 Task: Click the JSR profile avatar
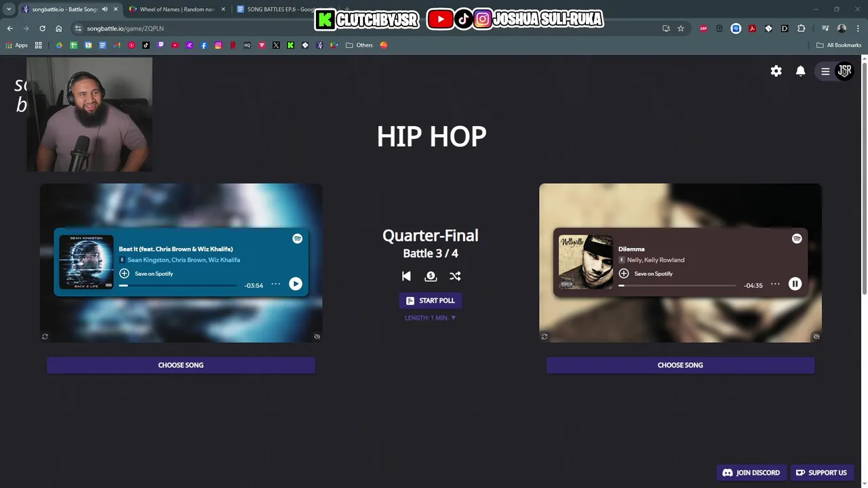click(844, 70)
